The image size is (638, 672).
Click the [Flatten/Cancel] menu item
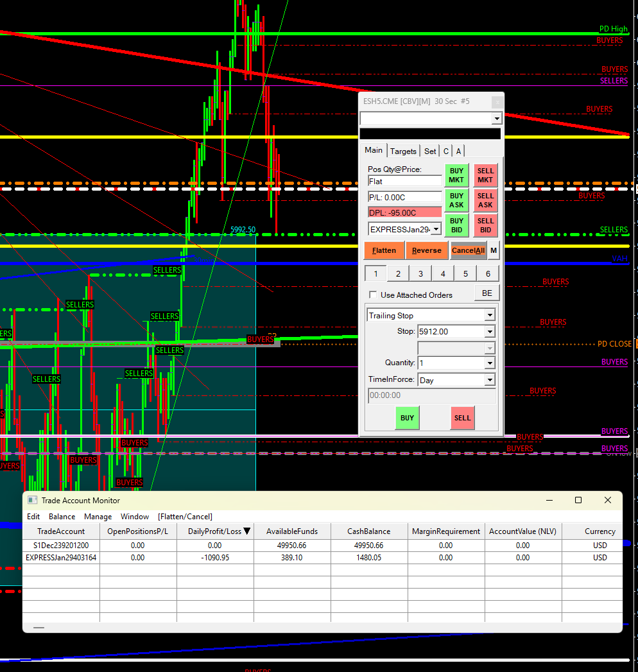(185, 517)
